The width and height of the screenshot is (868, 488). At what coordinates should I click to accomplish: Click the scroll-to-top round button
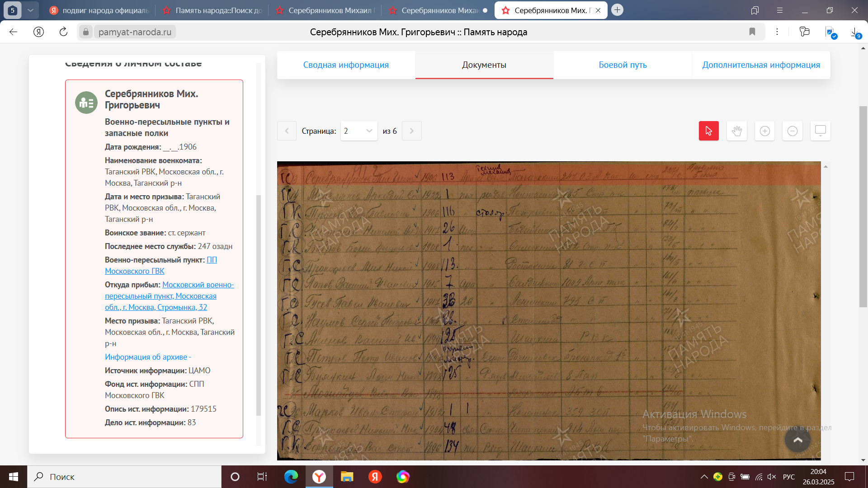point(797,440)
